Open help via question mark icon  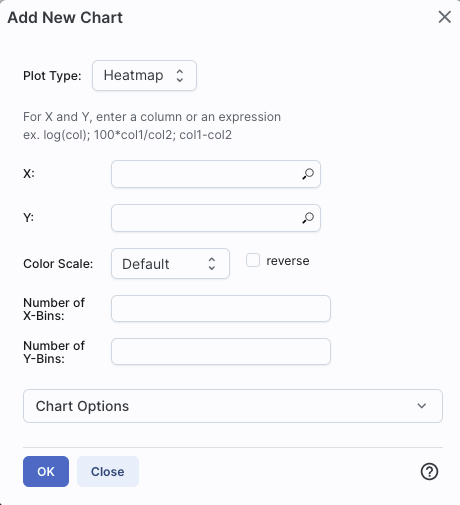pyautogui.click(x=429, y=472)
